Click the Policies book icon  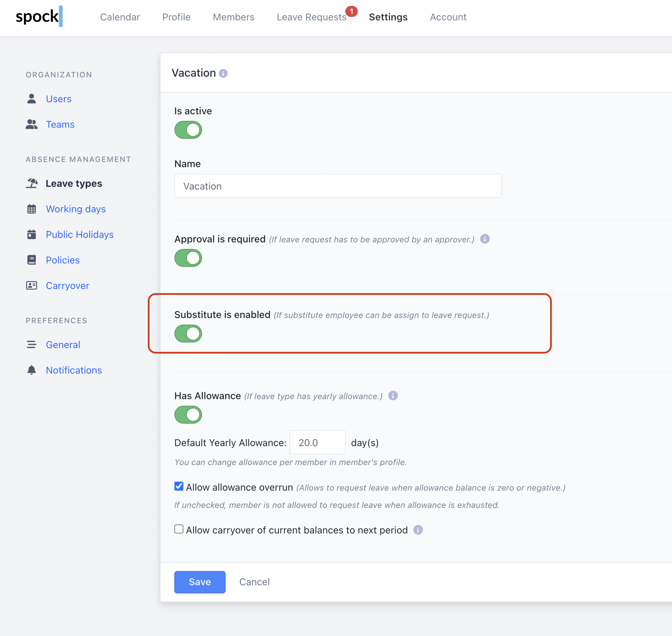click(x=31, y=260)
